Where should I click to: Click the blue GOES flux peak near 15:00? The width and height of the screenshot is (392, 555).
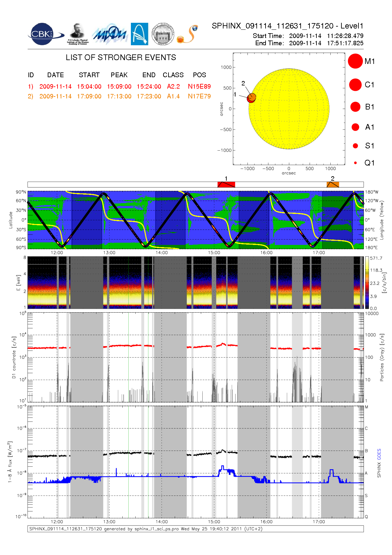(x=223, y=468)
